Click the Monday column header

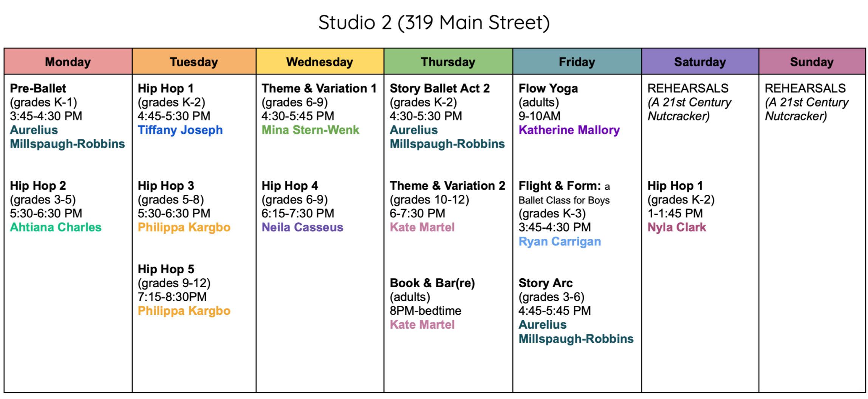(68, 62)
